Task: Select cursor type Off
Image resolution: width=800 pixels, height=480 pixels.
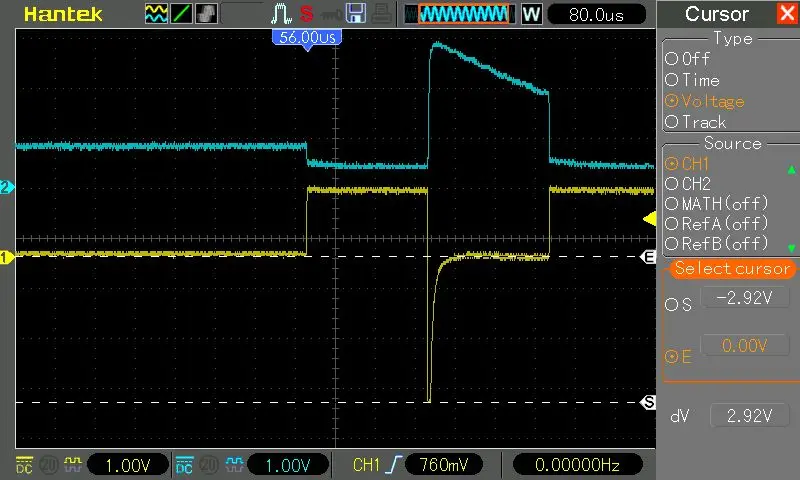Action: pos(687,59)
